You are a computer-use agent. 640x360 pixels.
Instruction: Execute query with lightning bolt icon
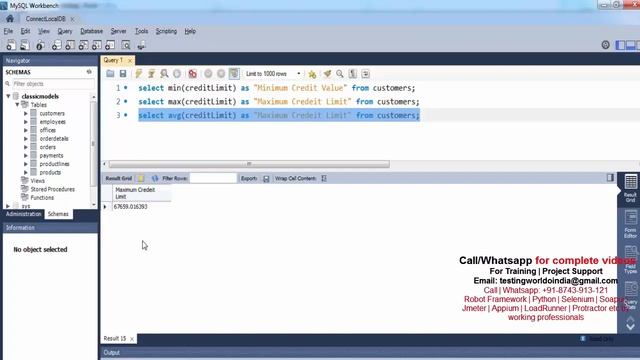pos(139,74)
